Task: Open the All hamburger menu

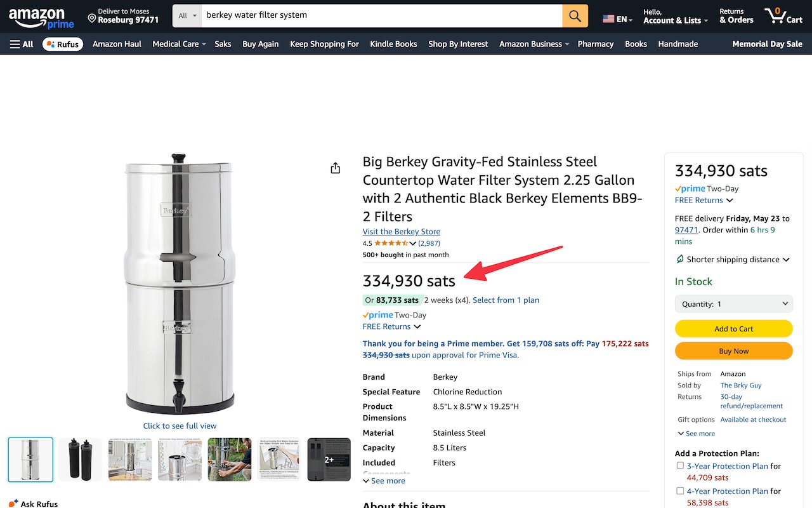Action: [22, 44]
